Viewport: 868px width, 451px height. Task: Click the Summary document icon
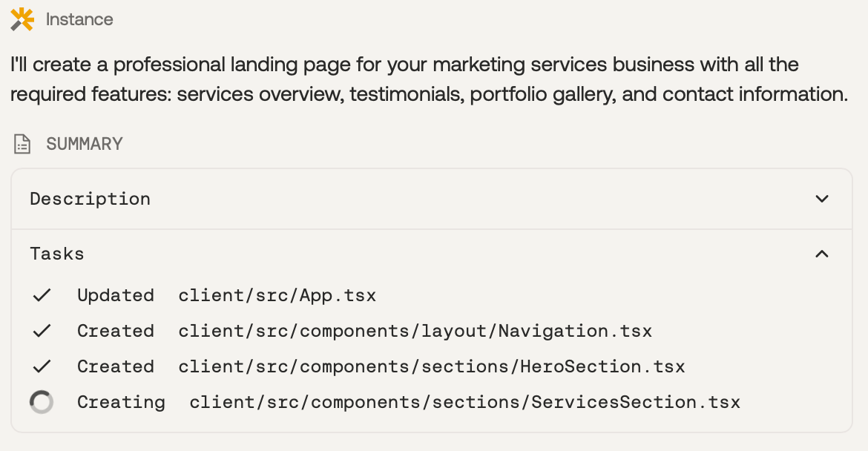[22, 144]
